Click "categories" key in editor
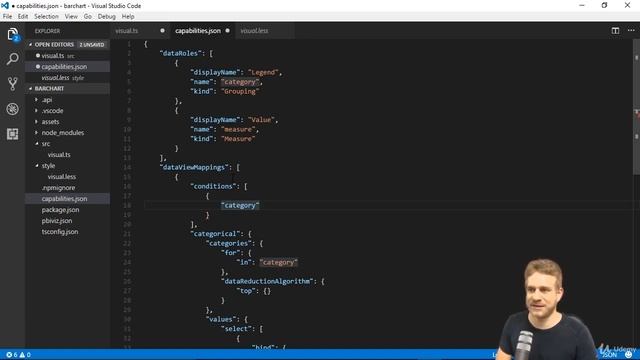 229,243
